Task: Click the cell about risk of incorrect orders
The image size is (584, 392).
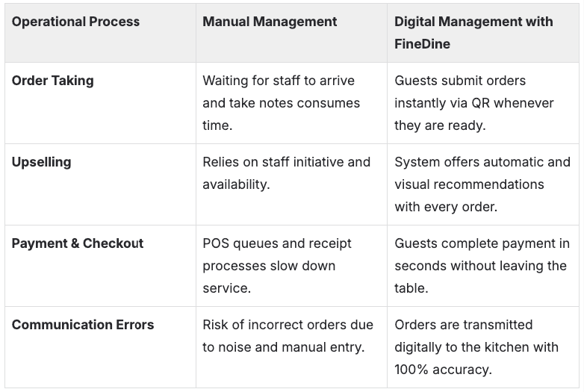Action: (x=283, y=336)
